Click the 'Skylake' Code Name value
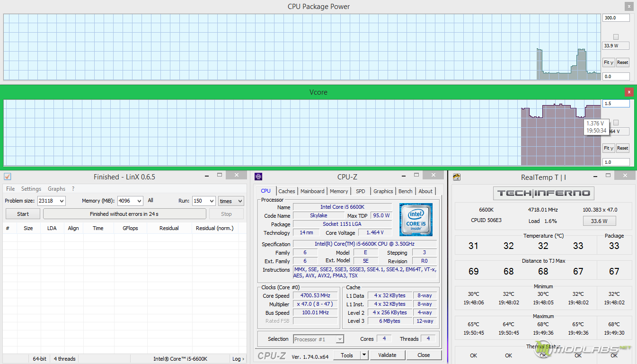Viewport: 637px width, 364px height. [318, 215]
